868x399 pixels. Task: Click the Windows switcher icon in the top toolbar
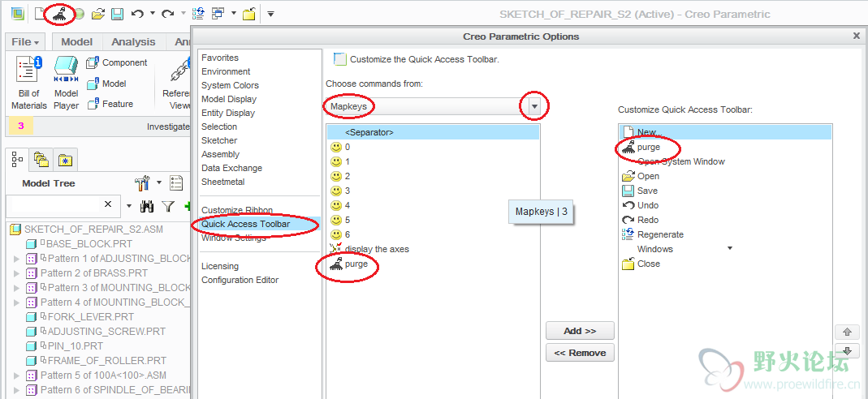[218, 13]
